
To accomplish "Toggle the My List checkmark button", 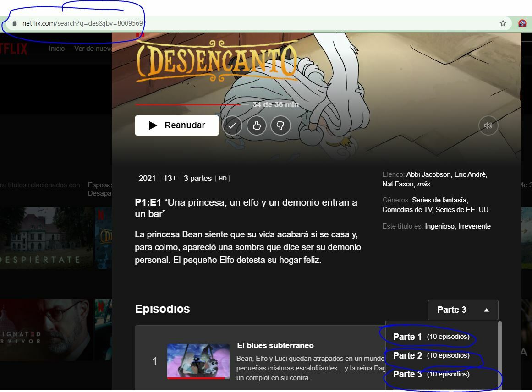I will point(232,125).
